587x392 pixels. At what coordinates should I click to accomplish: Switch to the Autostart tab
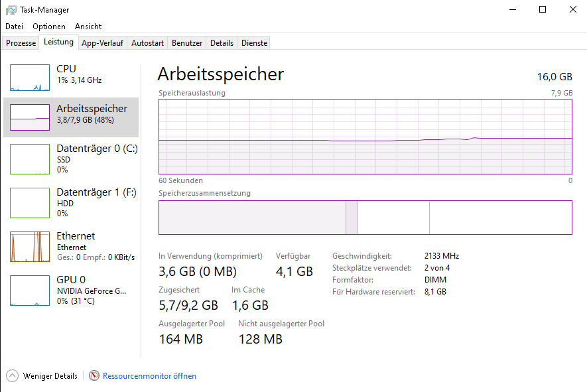point(147,43)
